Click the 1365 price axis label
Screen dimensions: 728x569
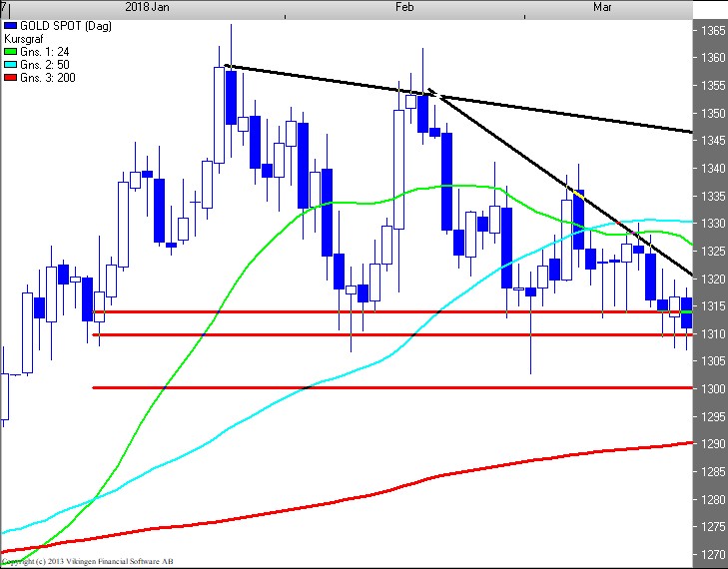(713, 31)
